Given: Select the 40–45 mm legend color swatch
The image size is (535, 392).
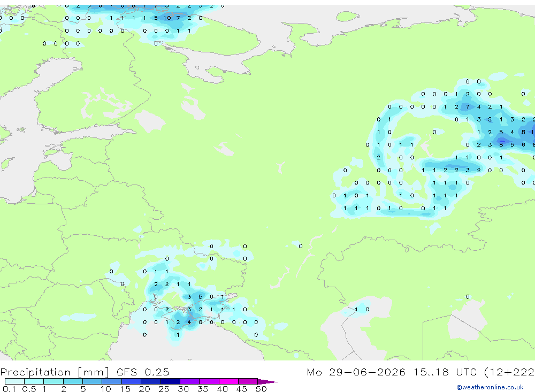Looking at the screenshot, I should pos(228,381).
